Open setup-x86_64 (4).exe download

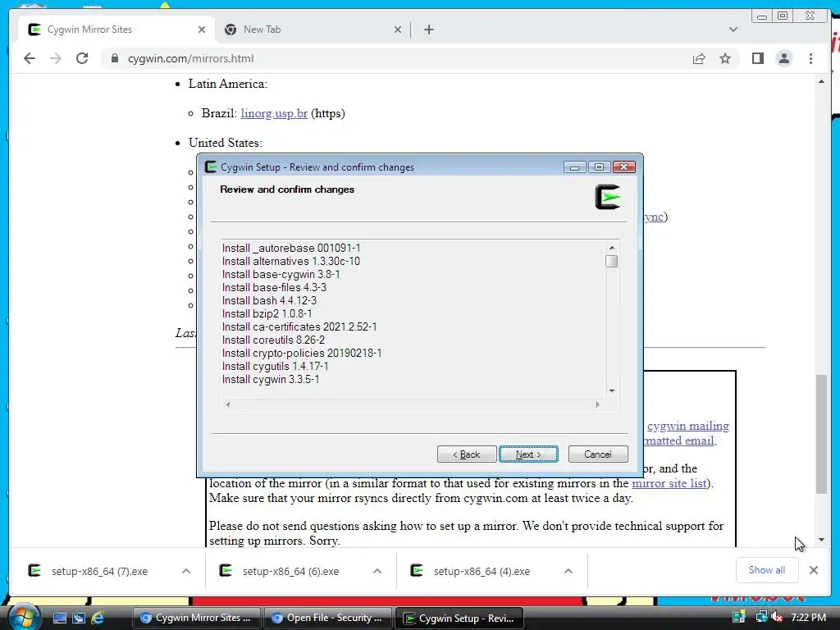pyautogui.click(x=482, y=572)
